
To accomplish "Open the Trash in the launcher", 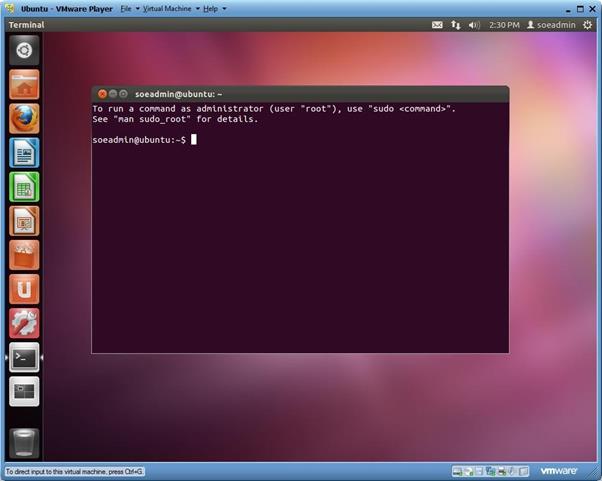I will (x=24, y=441).
